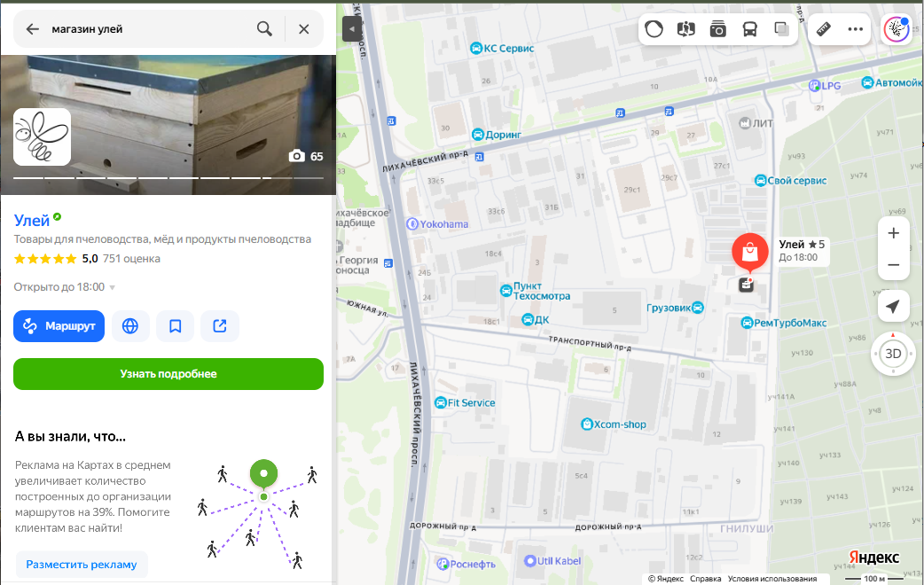924x585 pixels.
Task: Clear the search with the X button
Action: coord(303,29)
